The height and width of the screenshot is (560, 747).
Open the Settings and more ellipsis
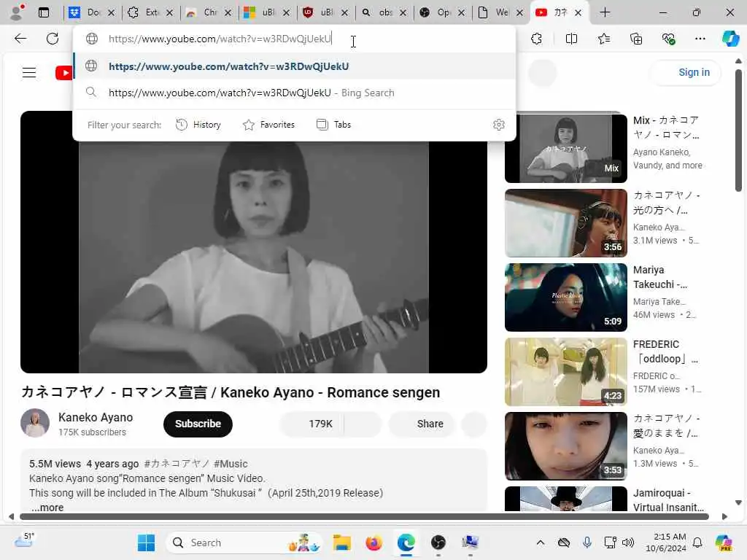700,39
